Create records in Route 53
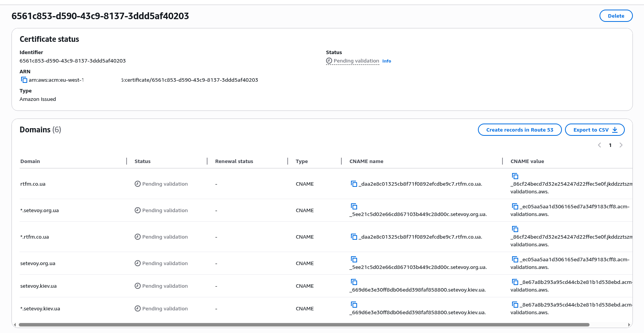 point(519,130)
